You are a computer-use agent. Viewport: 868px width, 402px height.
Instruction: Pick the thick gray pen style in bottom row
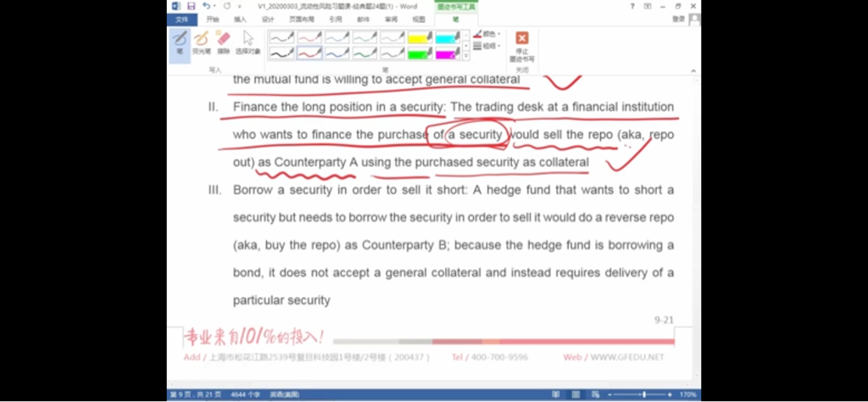[392, 53]
